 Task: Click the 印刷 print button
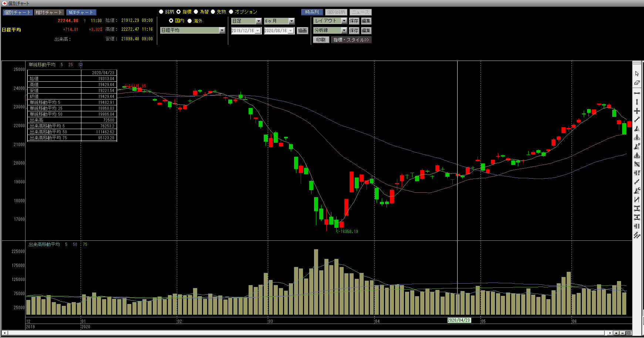point(321,40)
